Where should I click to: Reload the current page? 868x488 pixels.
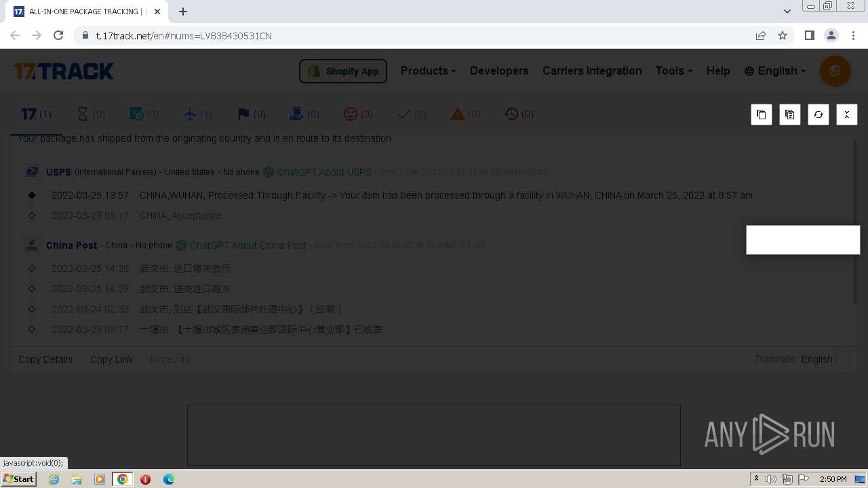pos(58,36)
